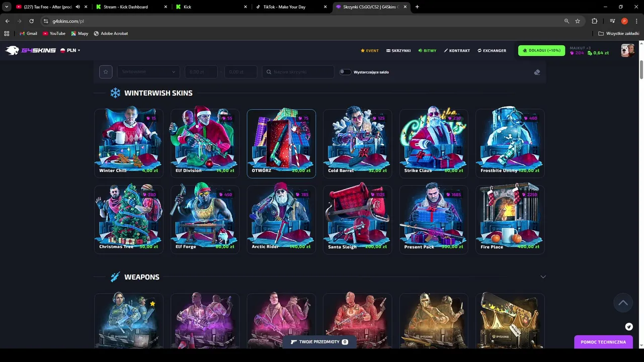Click the star badge on first Weapons case

[x=152, y=304]
